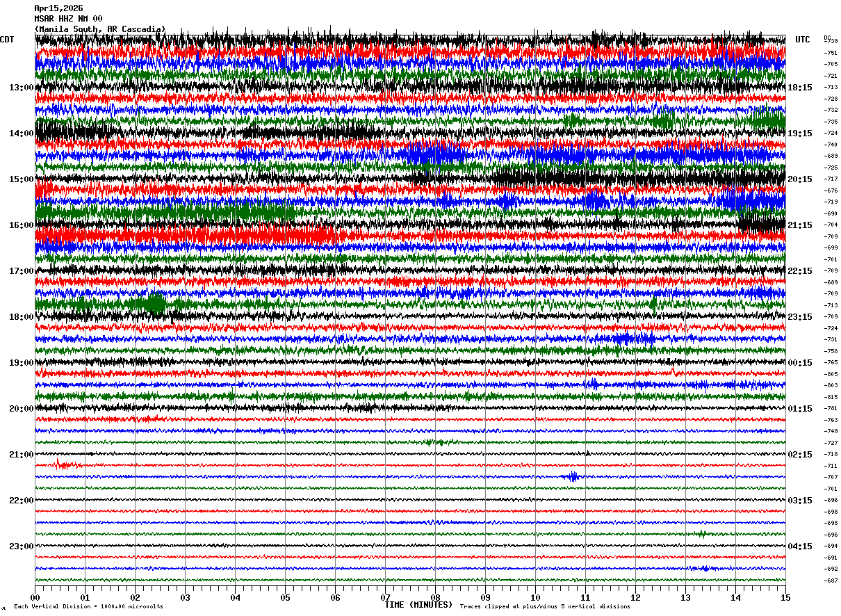
Task: Click the CDT timezone label
Action: [x=7, y=40]
